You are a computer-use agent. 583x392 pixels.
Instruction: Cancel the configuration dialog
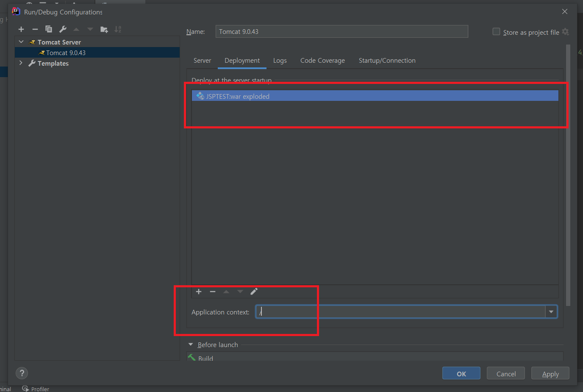tap(506, 373)
